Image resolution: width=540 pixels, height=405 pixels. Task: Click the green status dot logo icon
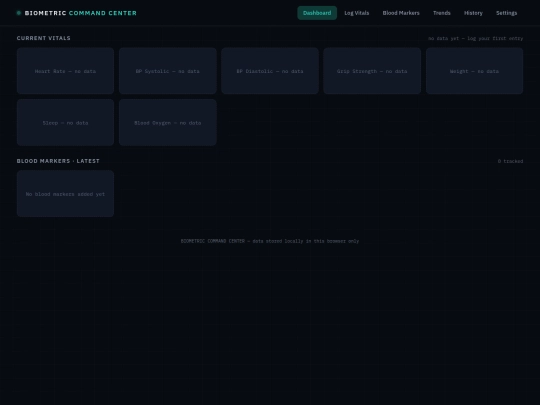(19, 13)
